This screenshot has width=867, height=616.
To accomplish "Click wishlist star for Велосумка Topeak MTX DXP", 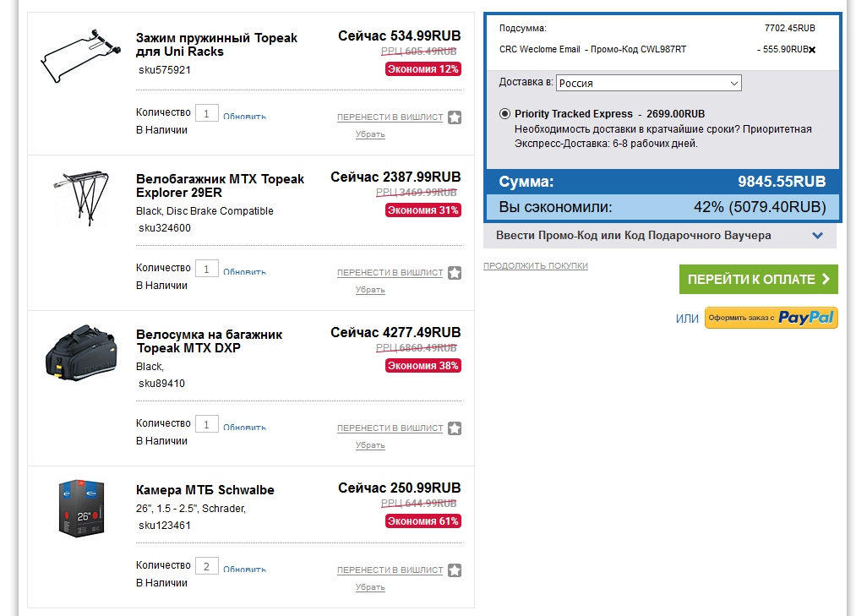I will pyautogui.click(x=455, y=428).
